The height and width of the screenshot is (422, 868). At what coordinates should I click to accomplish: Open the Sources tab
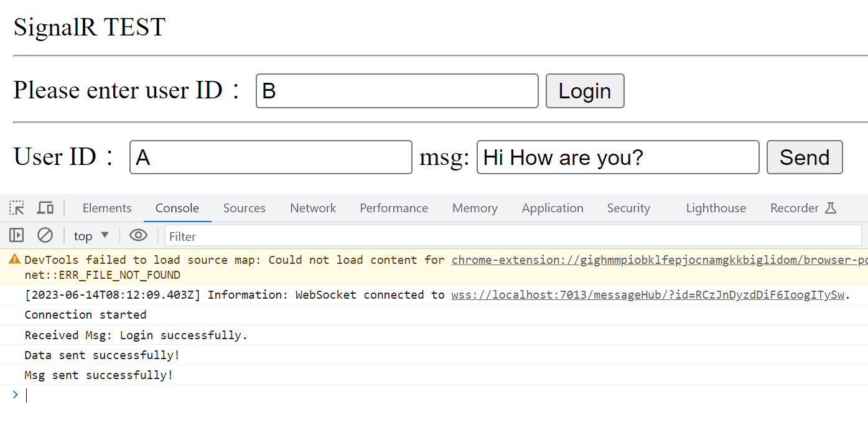[245, 208]
